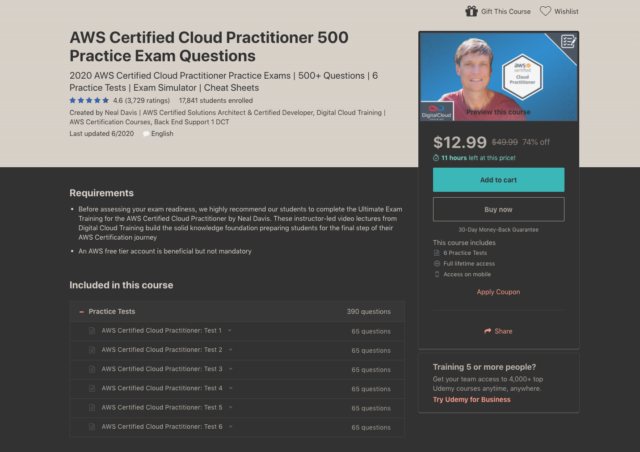Click document icon beside Test 1
Screen dimensions: 640x452
pos(92,331)
